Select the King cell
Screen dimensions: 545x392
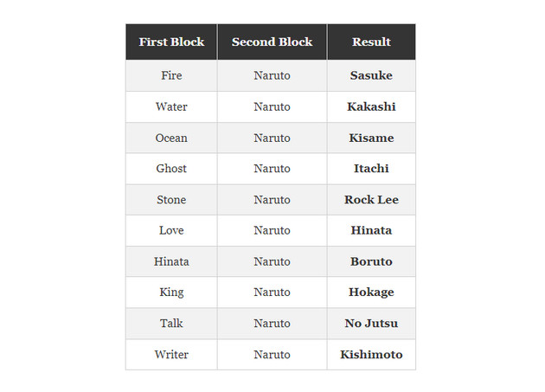[x=171, y=292]
